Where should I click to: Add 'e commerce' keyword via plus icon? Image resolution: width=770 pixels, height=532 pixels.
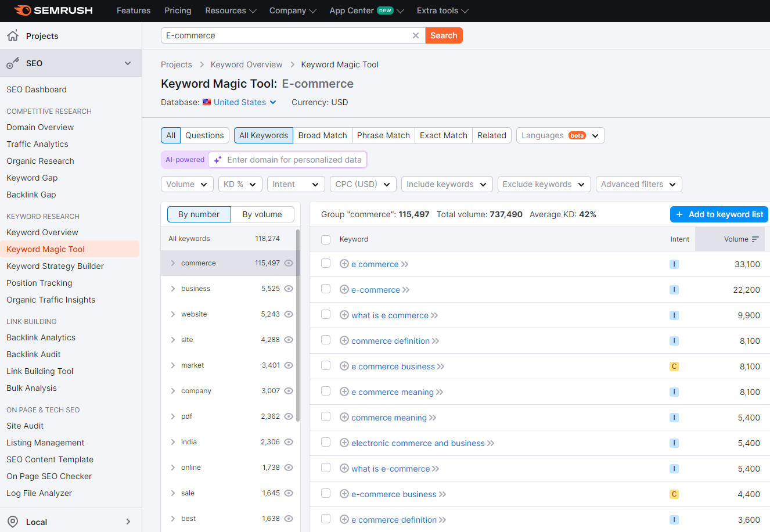pyautogui.click(x=344, y=264)
